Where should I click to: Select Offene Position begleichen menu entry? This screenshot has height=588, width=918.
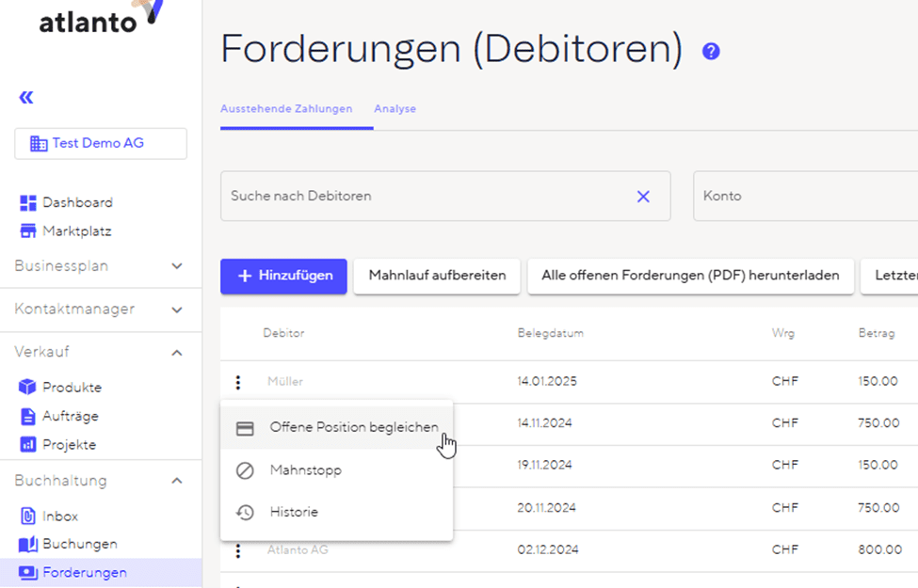click(x=353, y=427)
